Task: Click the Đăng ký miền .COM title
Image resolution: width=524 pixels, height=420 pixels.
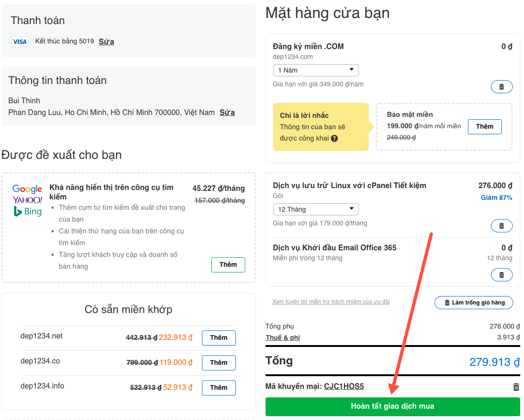Action: coord(308,46)
